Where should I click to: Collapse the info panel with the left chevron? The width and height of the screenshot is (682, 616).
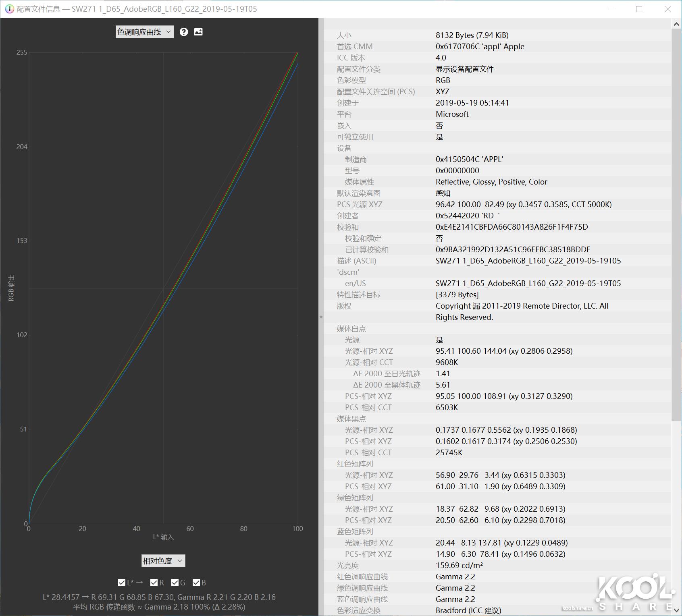[x=320, y=317]
